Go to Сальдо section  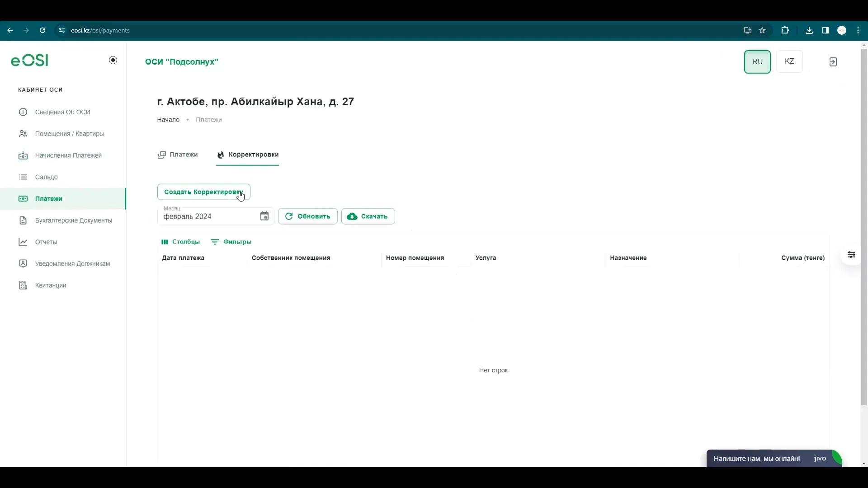63,177
